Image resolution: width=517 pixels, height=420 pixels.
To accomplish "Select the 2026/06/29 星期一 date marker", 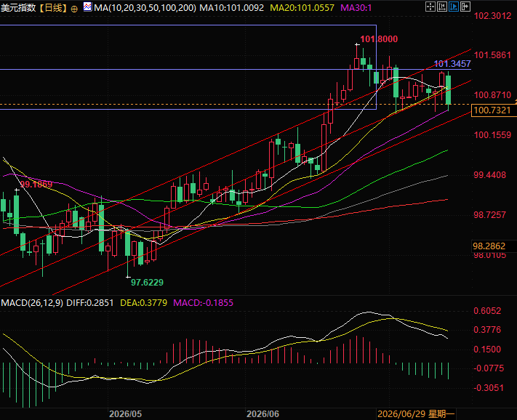I will (x=416, y=413).
